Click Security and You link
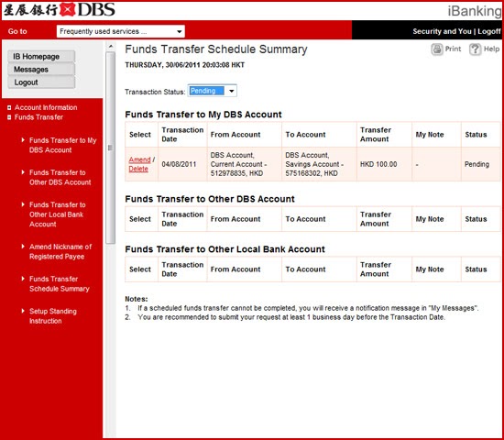Image resolution: width=504 pixels, height=440 pixels. pyautogui.click(x=442, y=31)
